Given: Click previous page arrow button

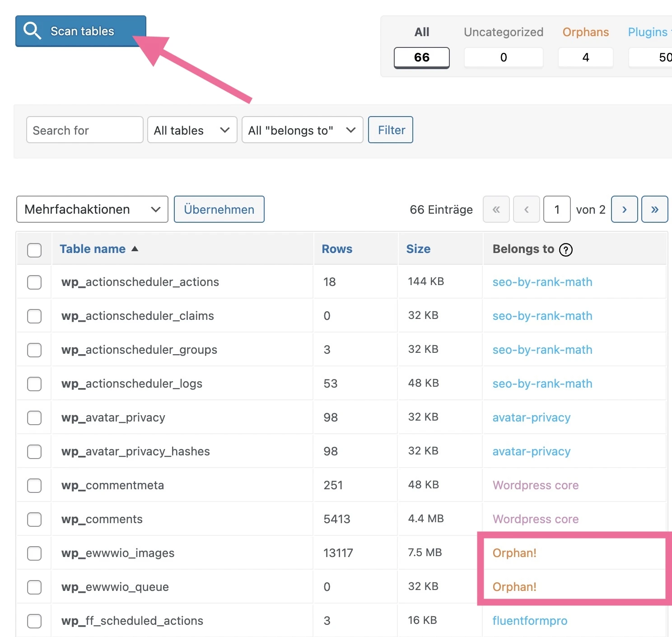Looking at the screenshot, I should 527,209.
